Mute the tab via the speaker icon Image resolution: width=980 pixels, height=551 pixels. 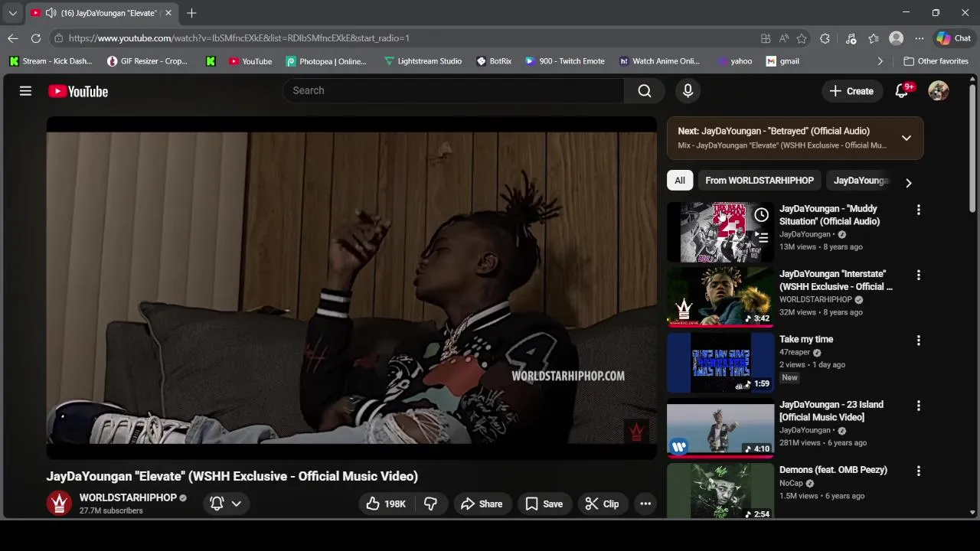(51, 13)
